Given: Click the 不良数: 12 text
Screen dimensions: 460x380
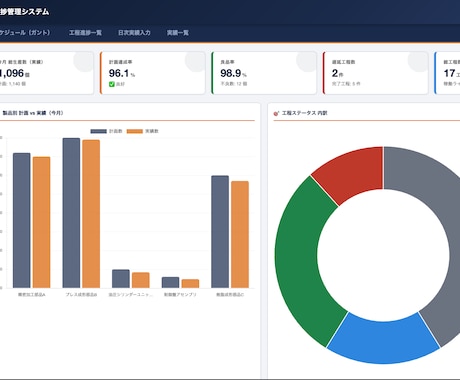Looking at the screenshot, I should [234, 84].
